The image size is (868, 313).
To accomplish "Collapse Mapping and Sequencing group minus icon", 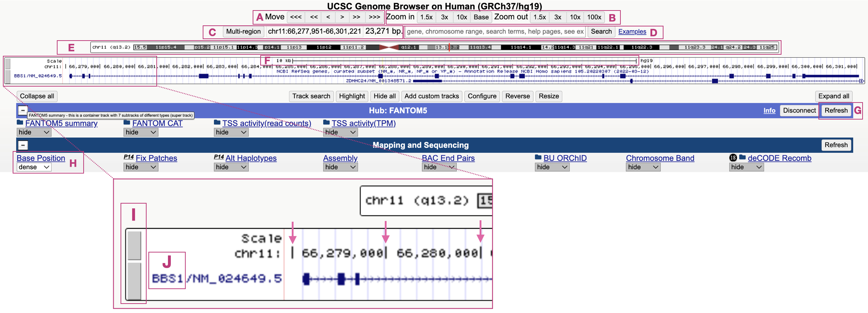I will pyautogui.click(x=23, y=145).
